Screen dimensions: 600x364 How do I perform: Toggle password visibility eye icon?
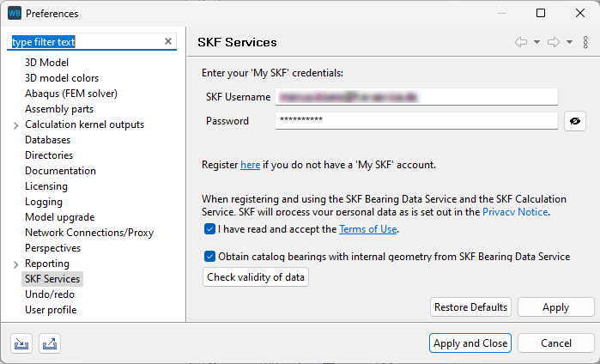click(x=575, y=121)
